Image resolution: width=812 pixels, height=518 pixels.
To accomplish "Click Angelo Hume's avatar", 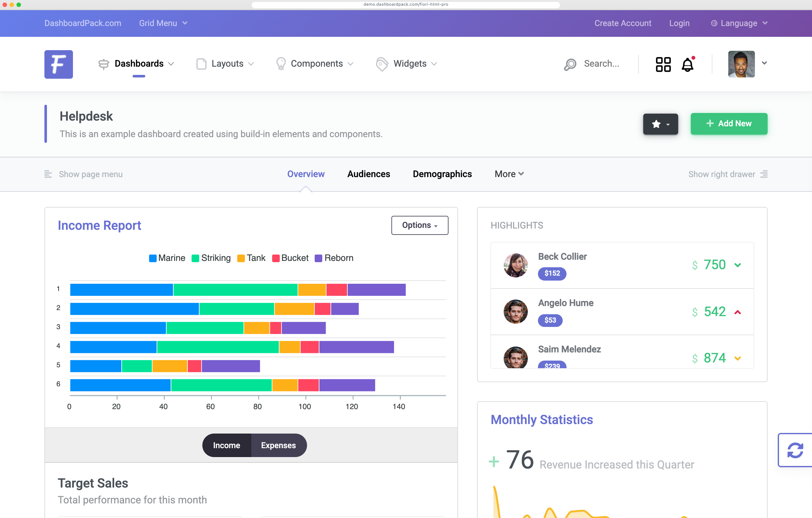I will (515, 311).
